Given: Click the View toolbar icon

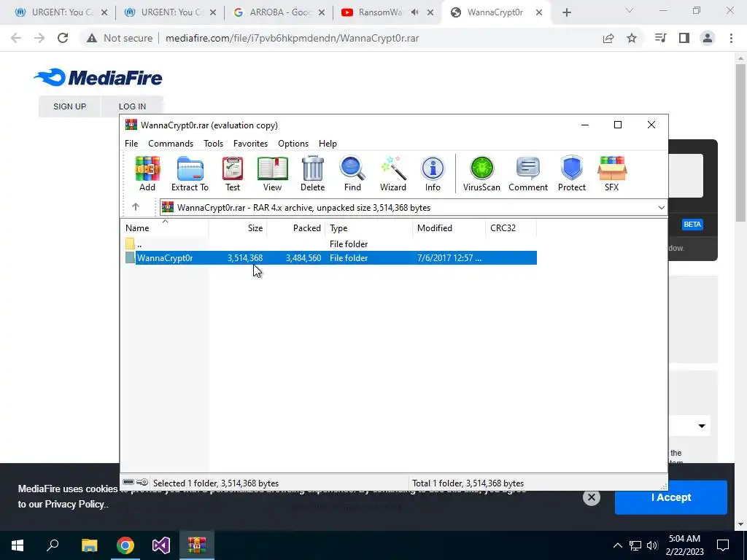Looking at the screenshot, I should 273,174.
